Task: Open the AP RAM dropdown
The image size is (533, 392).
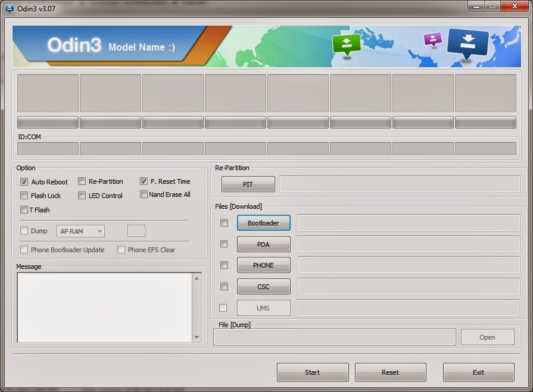Action: point(80,231)
